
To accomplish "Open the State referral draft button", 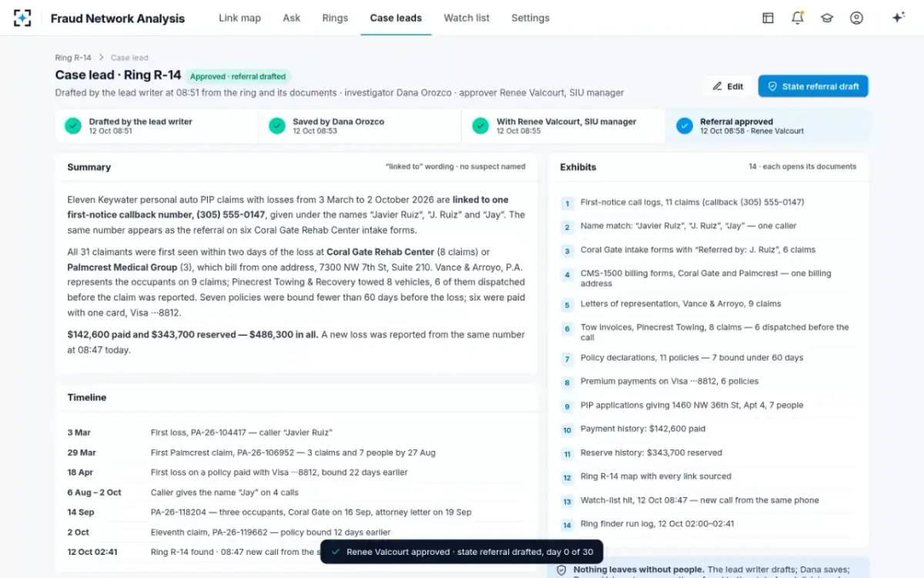I will (813, 86).
